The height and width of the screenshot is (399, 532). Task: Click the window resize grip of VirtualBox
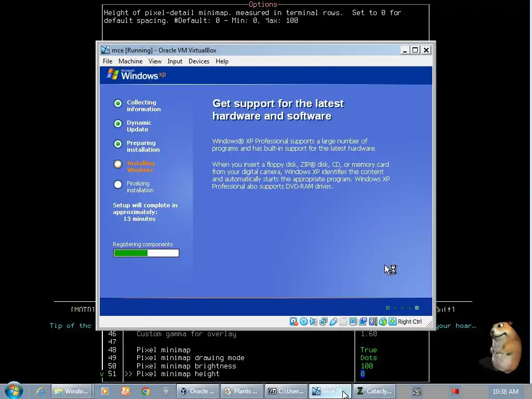point(429,324)
